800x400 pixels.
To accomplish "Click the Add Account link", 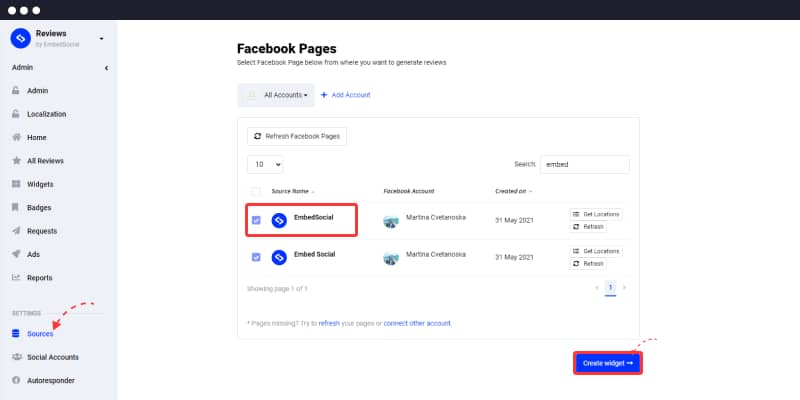I will (x=345, y=95).
